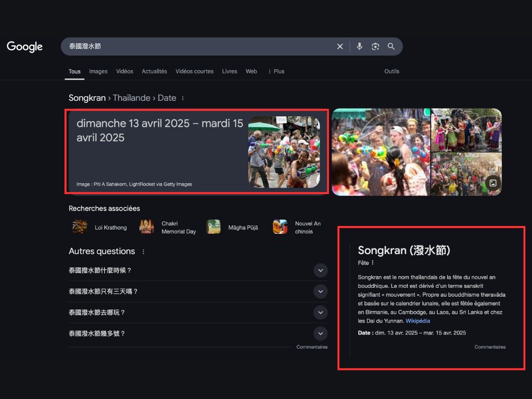This screenshot has width=532, height=399.
Task: Clear the search box with X icon
Action: (340, 46)
